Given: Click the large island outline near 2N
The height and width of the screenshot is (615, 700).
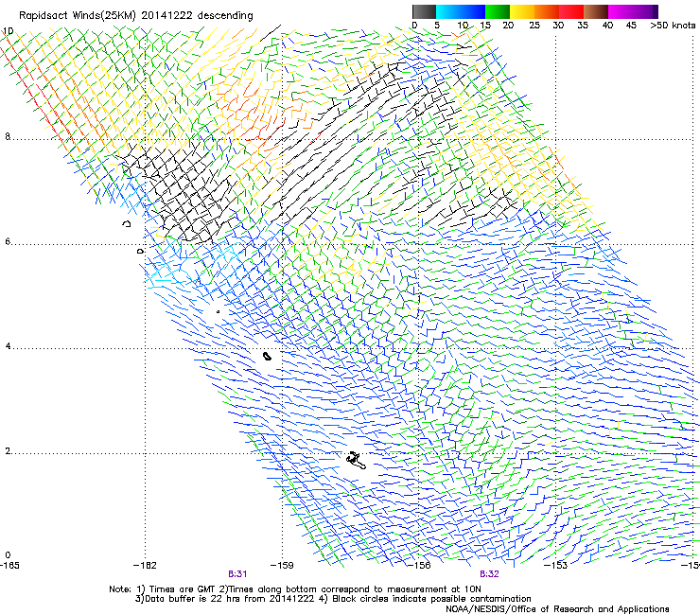Looking at the screenshot, I should point(357,461).
